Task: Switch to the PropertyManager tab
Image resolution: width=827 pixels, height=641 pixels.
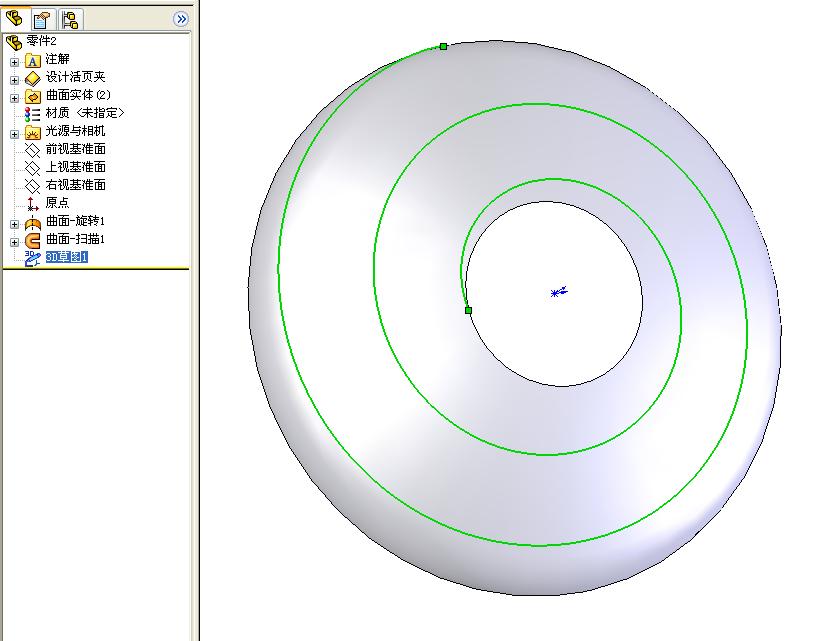Action: (42, 20)
